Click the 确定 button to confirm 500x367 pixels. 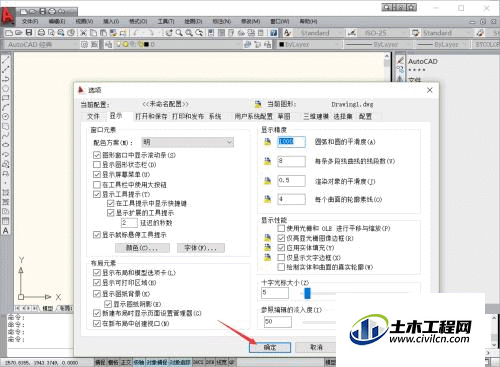pos(270,347)
